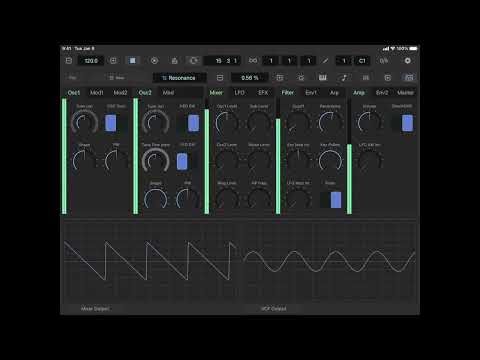Click the Osc1 Tune knob
This screenshot has width=480, height=360.
pyautogui.click(x=84, y=123)
